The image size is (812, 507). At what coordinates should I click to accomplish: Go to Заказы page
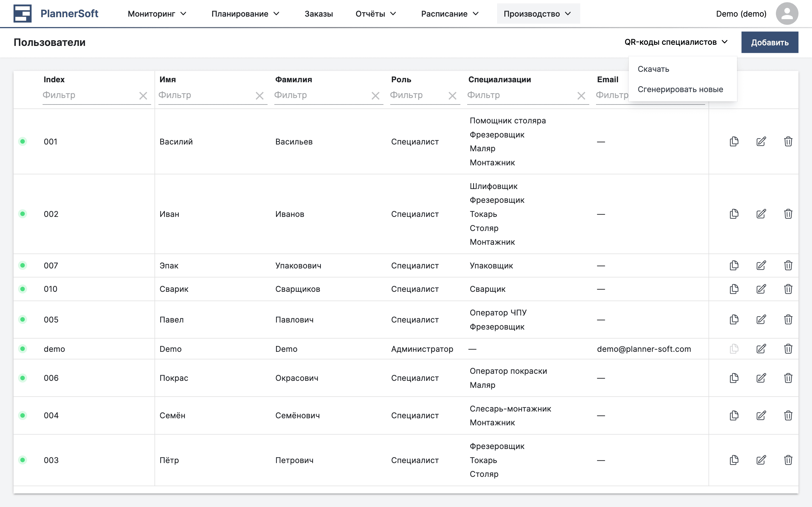coord(318,14)
